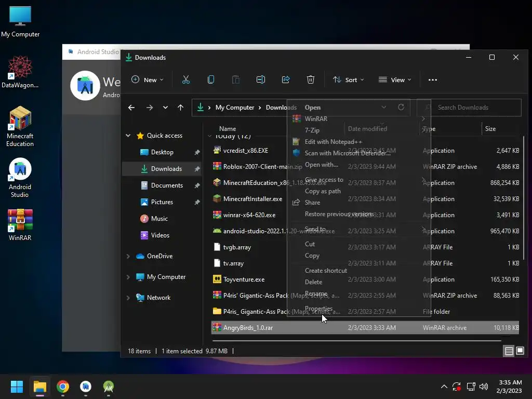Click the Copy toolbar icon
This screenshot has width=532, height=399.
click(211, 79)
